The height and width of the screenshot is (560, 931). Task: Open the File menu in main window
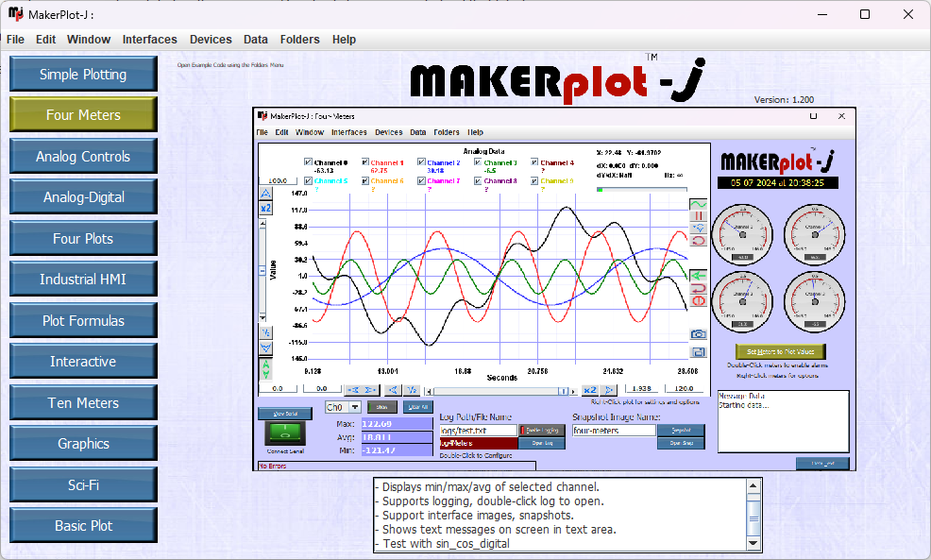[x=15, y=40]
